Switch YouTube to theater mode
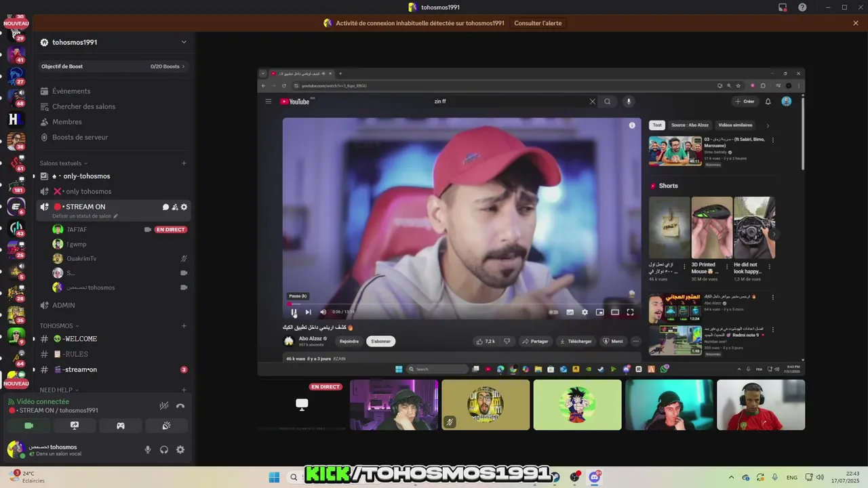Image resolution: width=868 pixels, height=488 pixels. tap(615, 312)
